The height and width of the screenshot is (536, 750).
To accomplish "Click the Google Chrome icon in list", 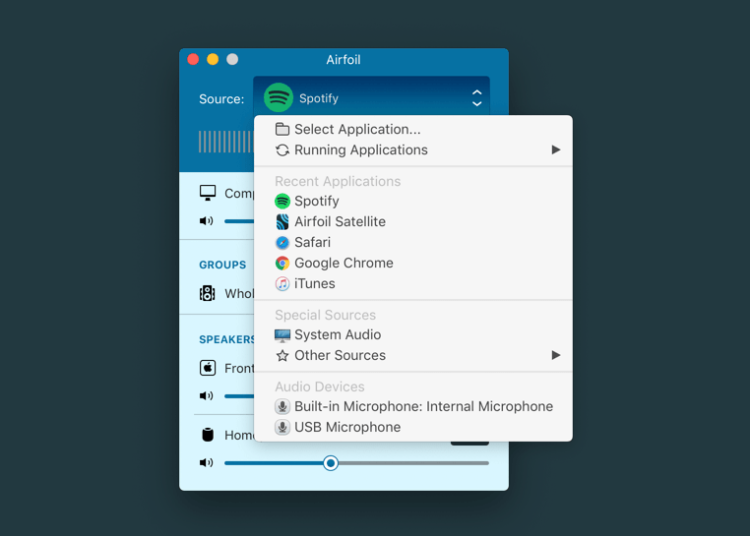I will click(x=282, y=263).
